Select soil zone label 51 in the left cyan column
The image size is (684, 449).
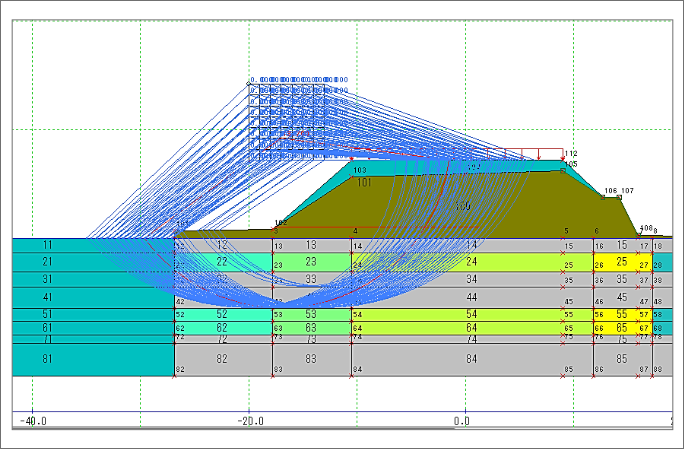47,314
